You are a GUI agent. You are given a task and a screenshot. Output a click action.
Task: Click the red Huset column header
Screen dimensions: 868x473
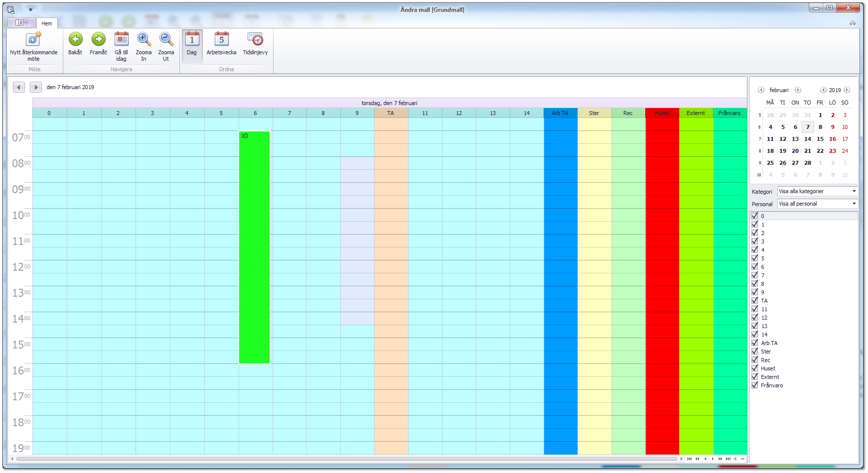click(662, 113)
